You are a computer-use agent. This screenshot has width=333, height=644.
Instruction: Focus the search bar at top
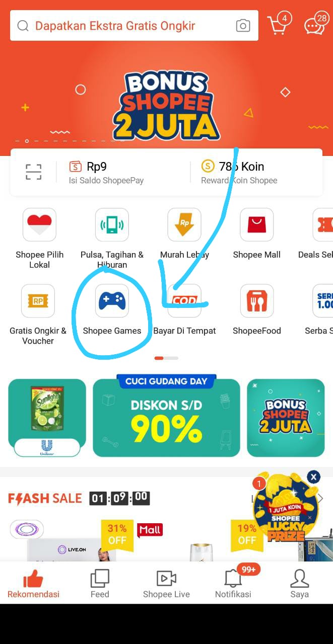134,26
